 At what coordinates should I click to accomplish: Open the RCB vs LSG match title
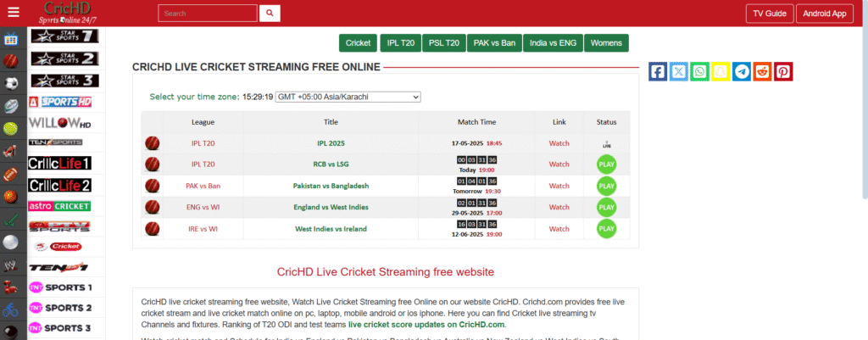(x=331, y=164)
